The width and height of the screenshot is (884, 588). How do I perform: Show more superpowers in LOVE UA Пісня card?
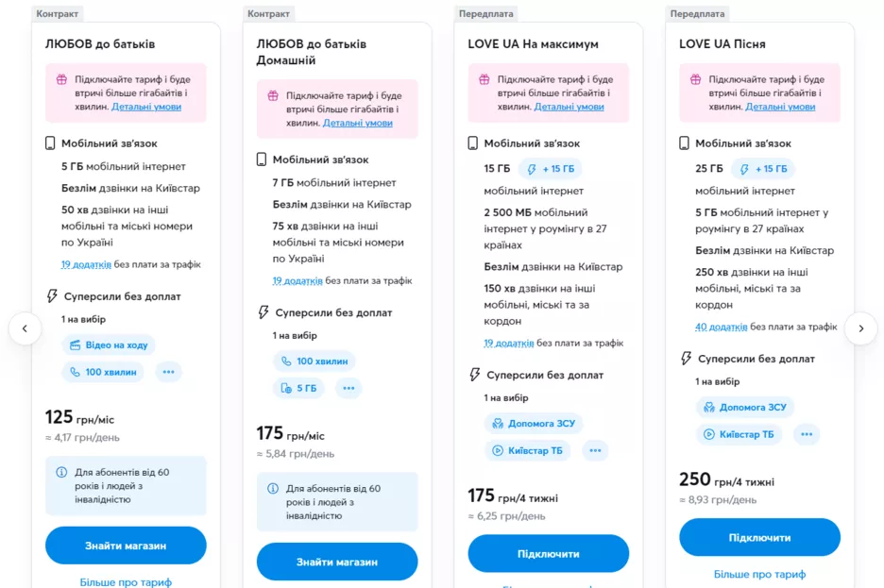click(x=806, y=434)
